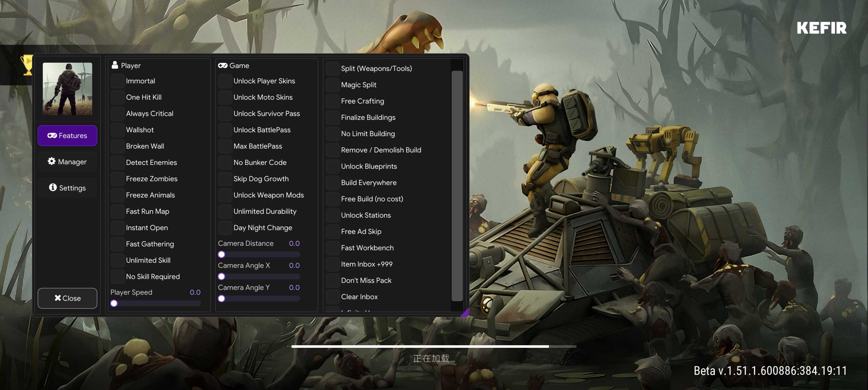Enable Always Critical

click(117, 114)
